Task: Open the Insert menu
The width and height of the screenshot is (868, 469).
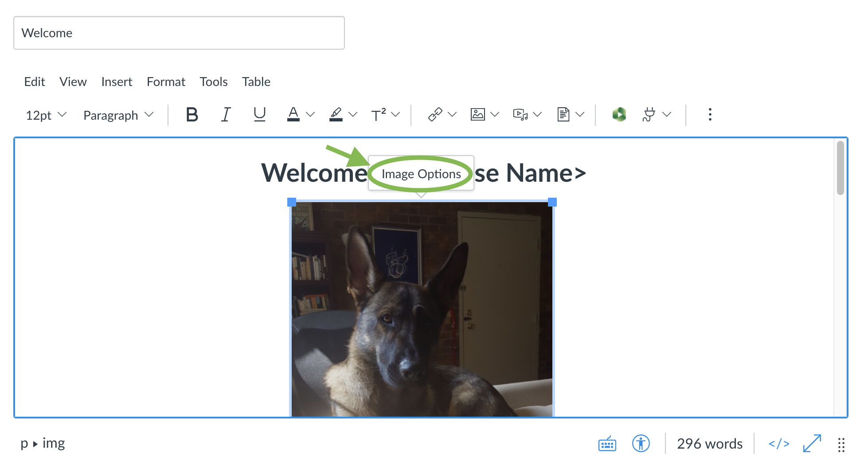Action: 117,82
